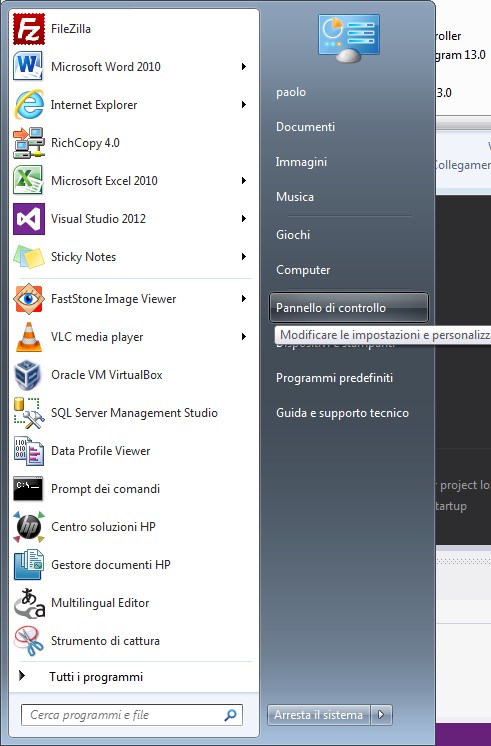
Task: Open Programmi predefiniti
Action: point(334,378)
